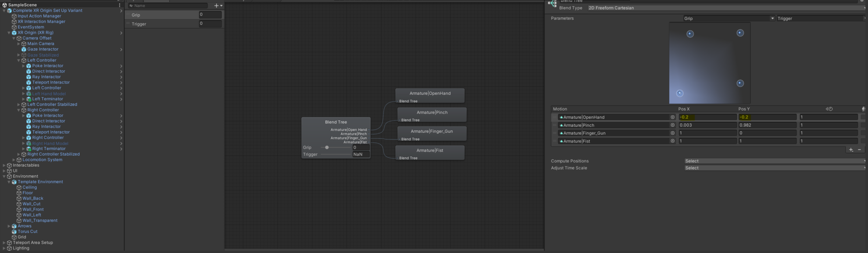The image size is (868, 253).
Task: Click the time scale clock icon column header
Action: click(829, 109)
